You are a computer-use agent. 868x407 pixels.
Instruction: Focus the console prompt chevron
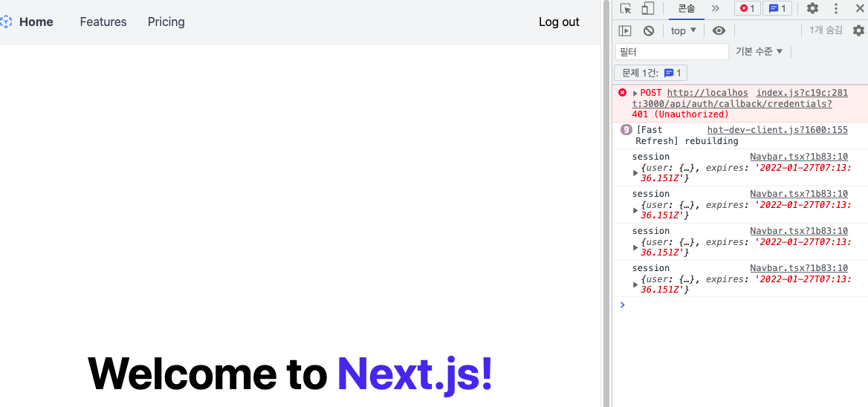click(623, 305)
